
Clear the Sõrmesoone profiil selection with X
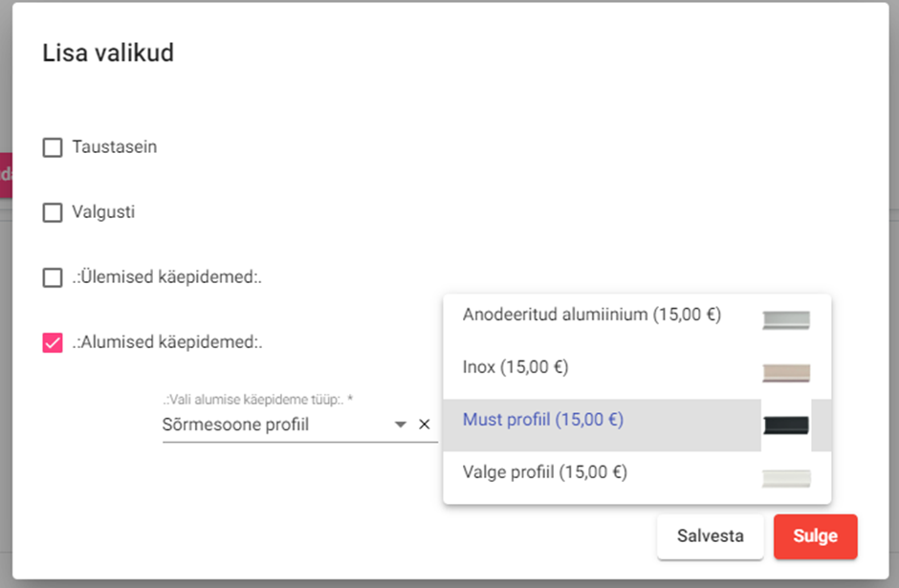coord(425,425)
